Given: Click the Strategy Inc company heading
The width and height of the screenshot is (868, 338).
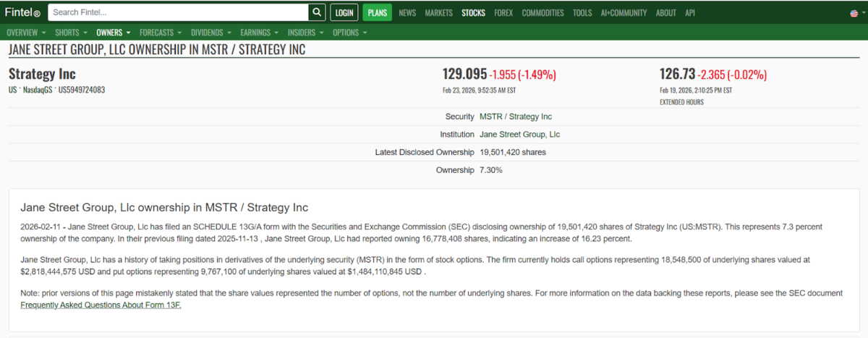Looking at the screenshot, I should pyautogui.click(x=42, y=74).
